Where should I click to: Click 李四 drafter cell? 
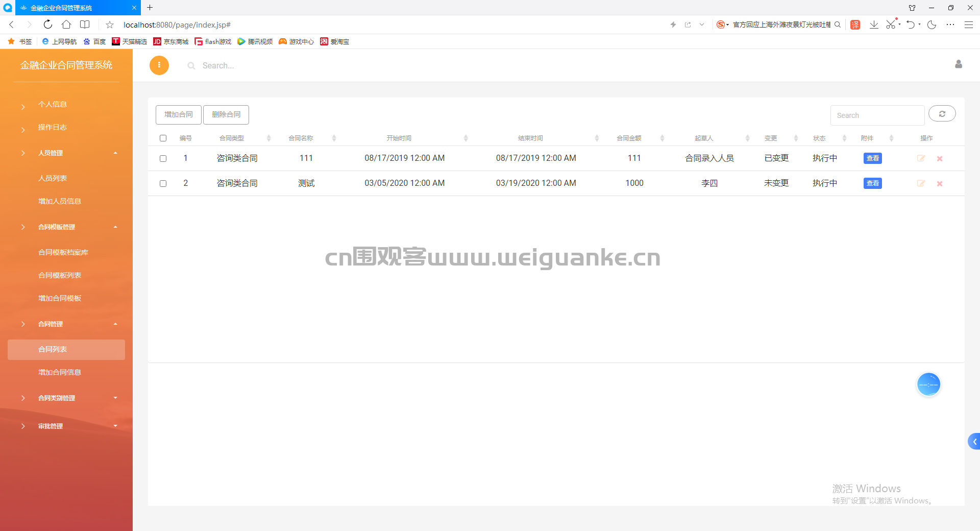(x=709, y=183)
